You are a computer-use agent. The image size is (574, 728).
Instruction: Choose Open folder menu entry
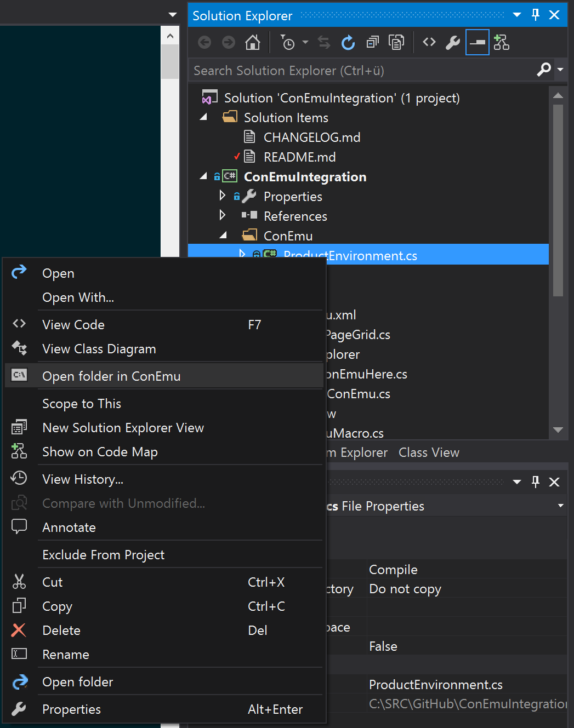click(77, 682)
